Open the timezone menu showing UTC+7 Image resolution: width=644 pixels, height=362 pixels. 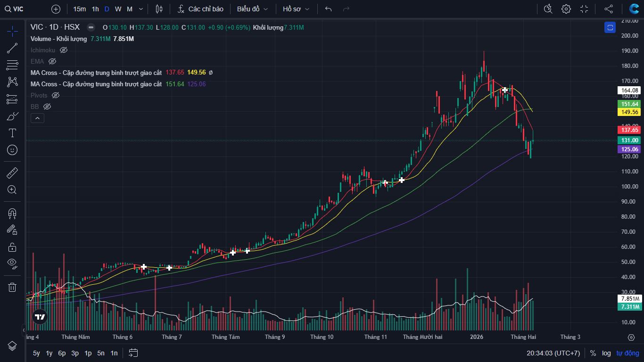pyautogui.click(x=553, y=353)
